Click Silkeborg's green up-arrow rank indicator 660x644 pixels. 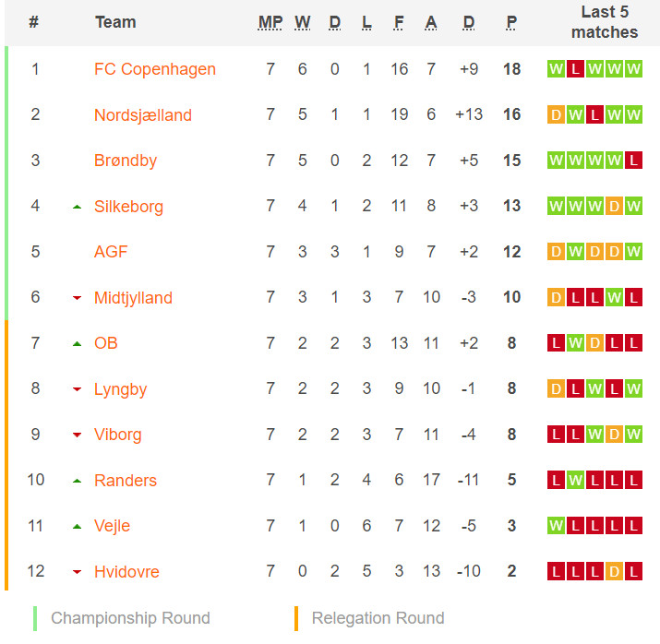coord(77,207)
